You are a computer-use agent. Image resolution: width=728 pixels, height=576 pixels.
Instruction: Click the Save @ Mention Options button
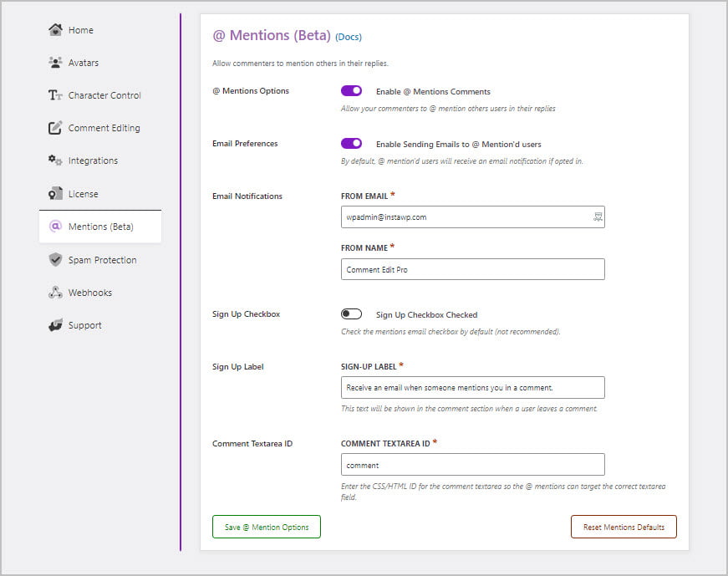point(267,527)
